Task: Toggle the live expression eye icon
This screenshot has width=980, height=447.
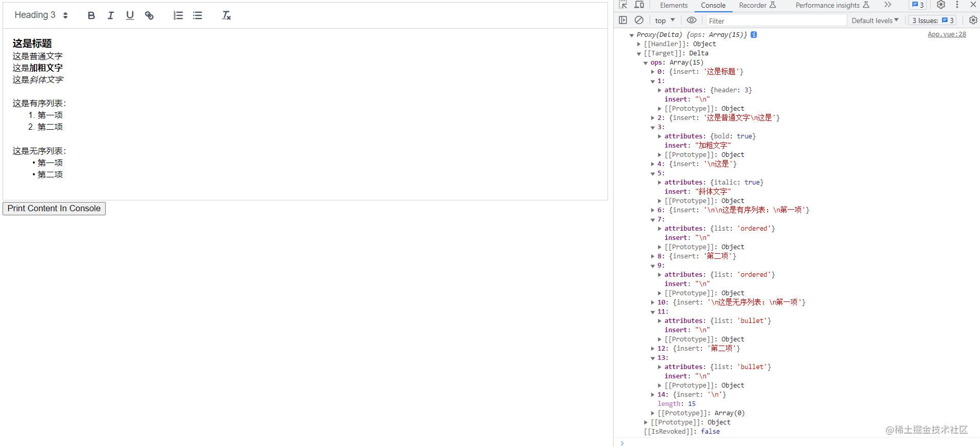Action: (692, 21)
